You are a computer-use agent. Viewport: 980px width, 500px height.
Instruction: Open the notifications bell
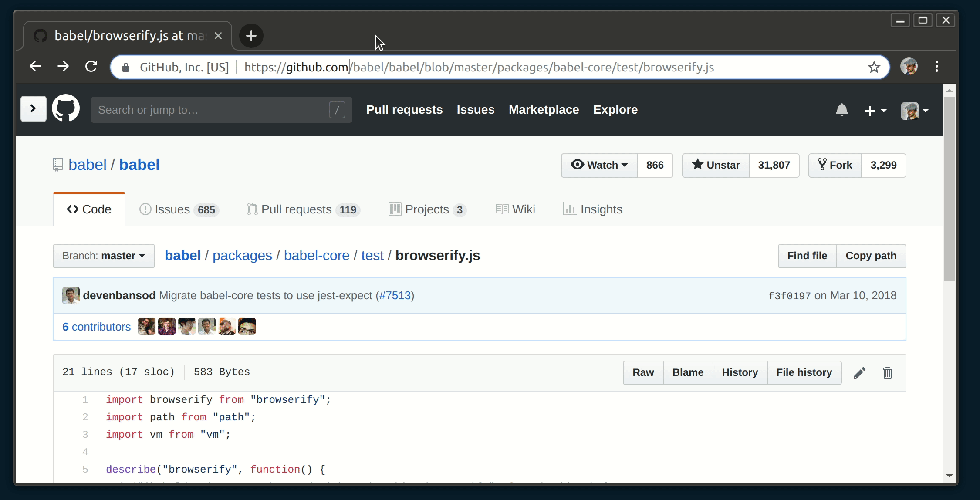tap(841, 110)
